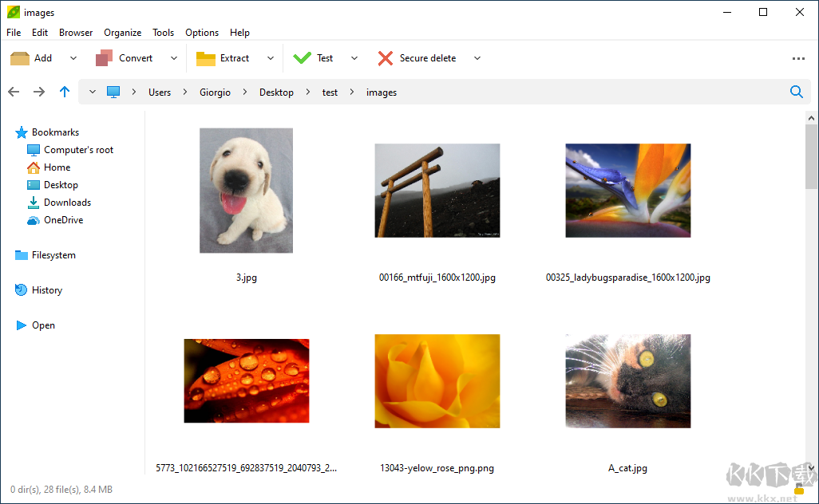This screenshot has height=504, width=819.
Task: Open the Tools menu
Action: tap(163, 33)
